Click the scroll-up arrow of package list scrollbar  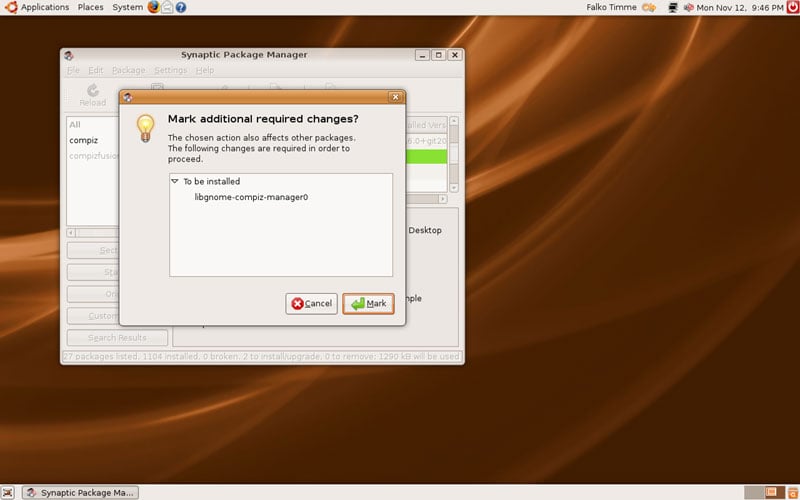pos(454,121)
